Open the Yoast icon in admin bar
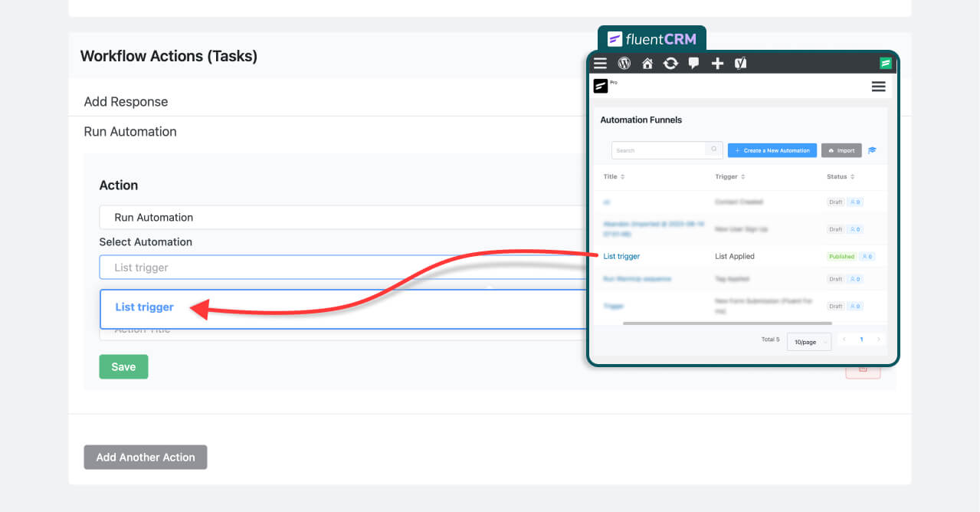Screen dimensions: 980x512 click(x=740, y=63)
